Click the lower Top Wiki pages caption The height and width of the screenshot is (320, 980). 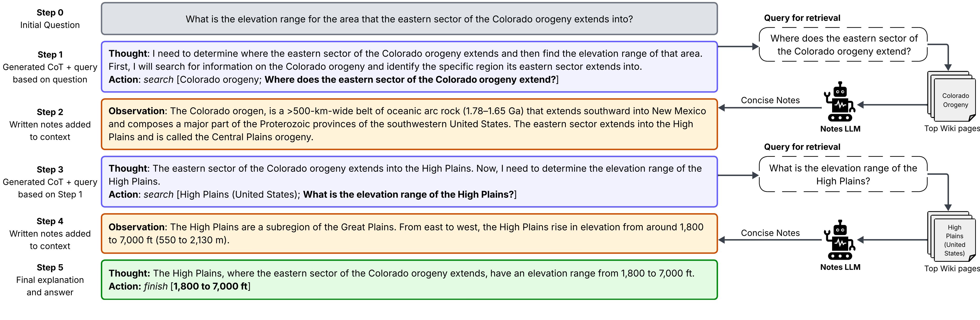(952, 269)
